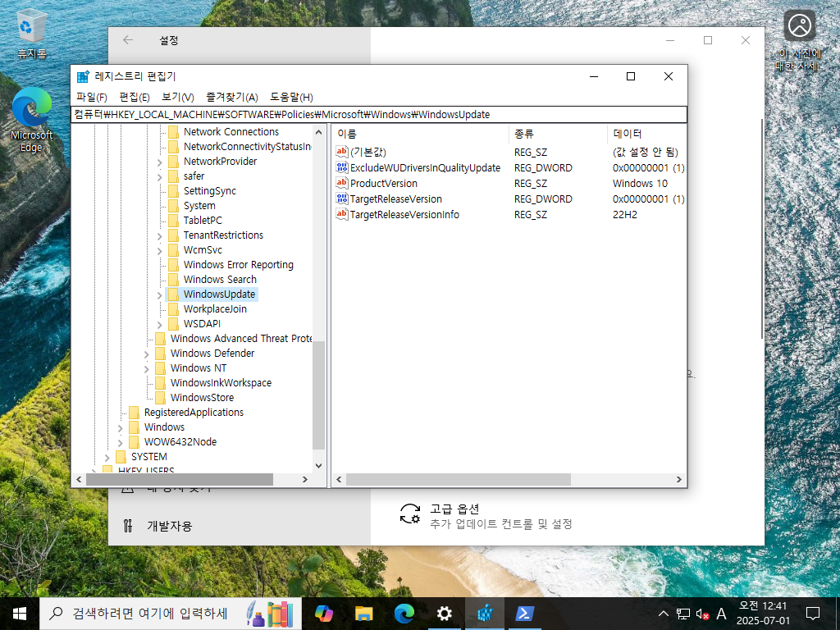Click the taskbar clock and date

click(x=763, y=614)
